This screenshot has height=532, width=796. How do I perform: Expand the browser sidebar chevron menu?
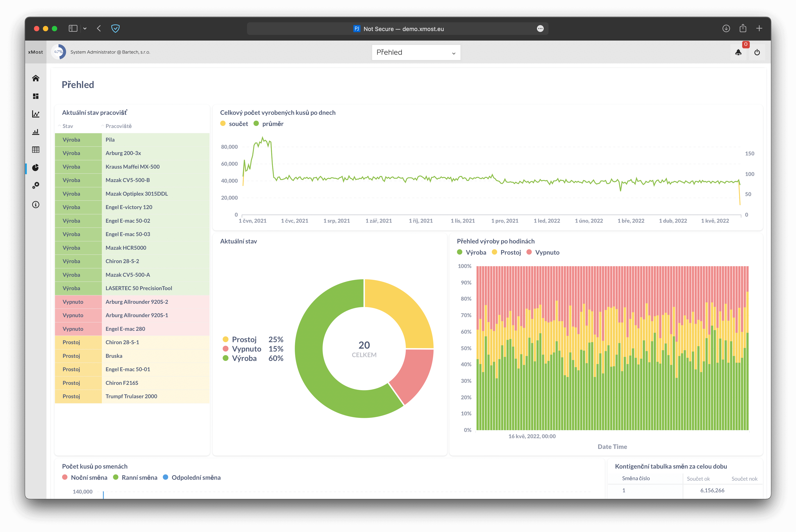pyautogui.click(x=85, y=29)
